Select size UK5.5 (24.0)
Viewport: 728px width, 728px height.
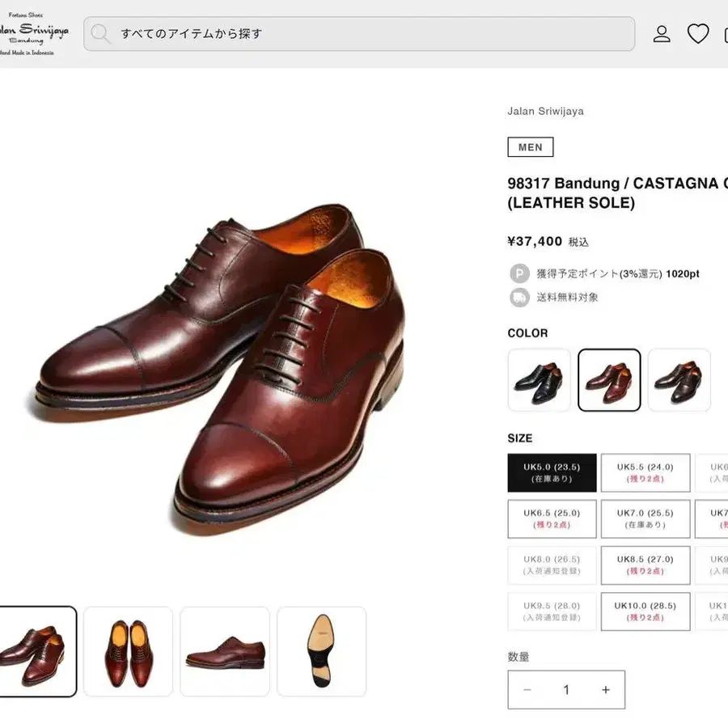(645, 473)
